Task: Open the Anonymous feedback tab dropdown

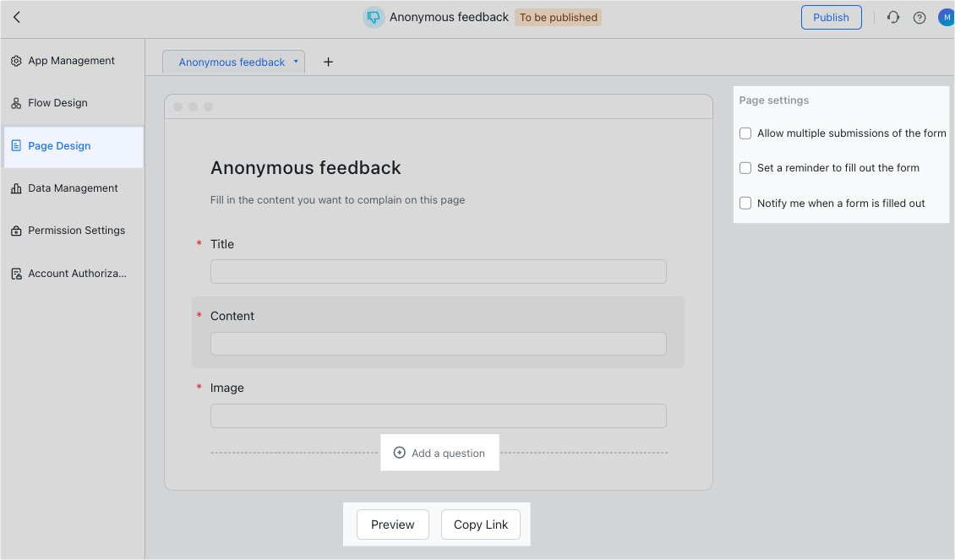Action: click(296, 62)
